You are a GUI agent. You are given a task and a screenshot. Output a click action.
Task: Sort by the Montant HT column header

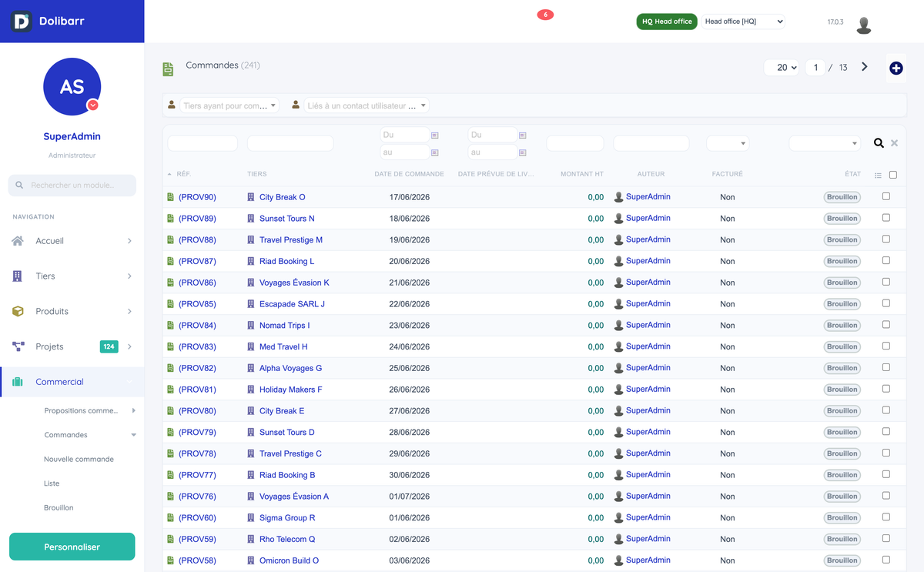[582, 174]
